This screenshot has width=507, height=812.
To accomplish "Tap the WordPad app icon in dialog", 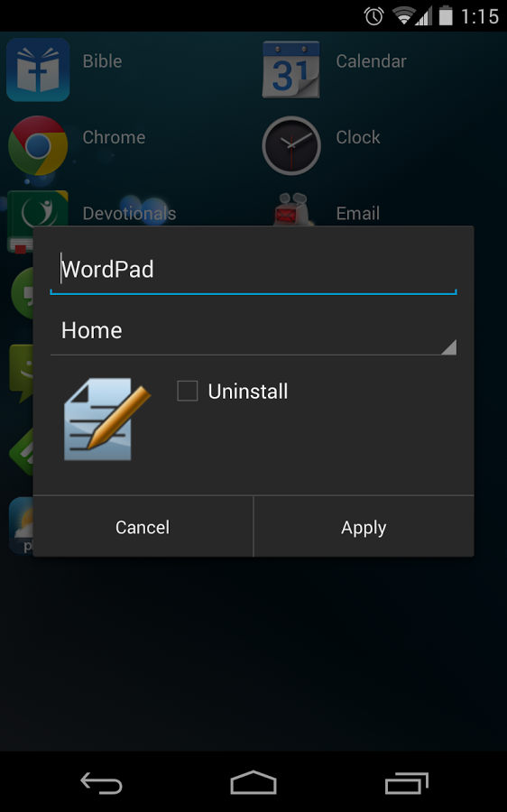I will tap(107, 419).
